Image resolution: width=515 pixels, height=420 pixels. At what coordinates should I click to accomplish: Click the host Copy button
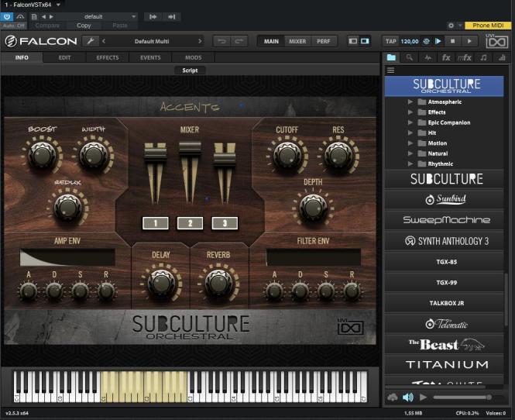point(84,26)
